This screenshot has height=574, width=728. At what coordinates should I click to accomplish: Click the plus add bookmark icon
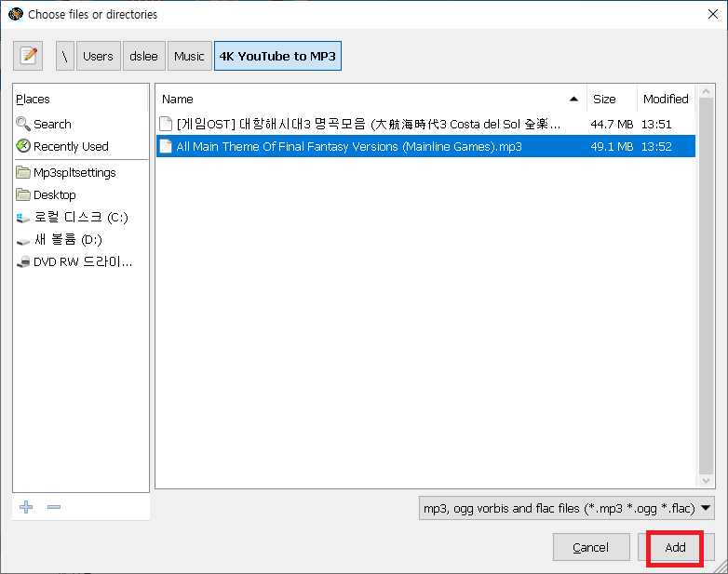click(26, 507)
